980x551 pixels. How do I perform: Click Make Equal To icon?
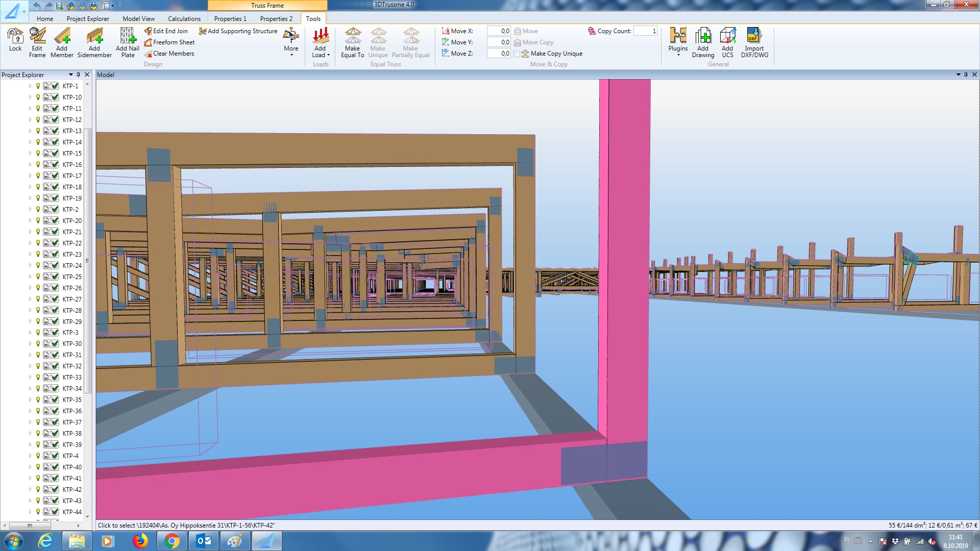pos(352,36)
